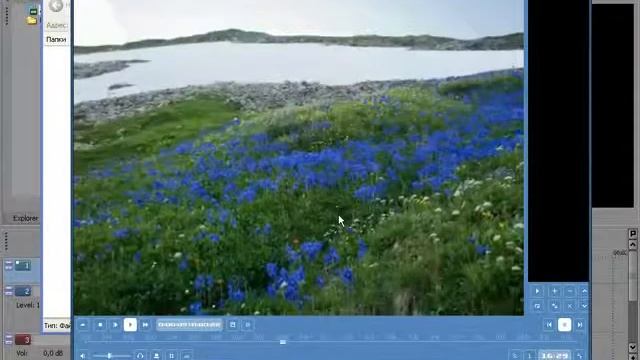Click the open/eject tray icon in bottom row
The width and height of the screenshot is (640, 360).
point(156,356)
